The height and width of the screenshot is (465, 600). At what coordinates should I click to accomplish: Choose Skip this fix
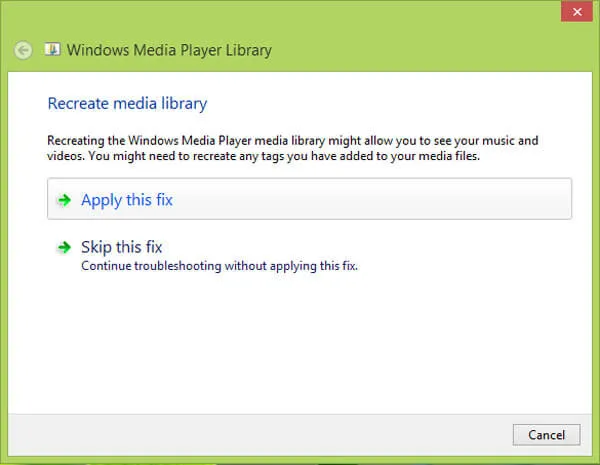(310, 255)
